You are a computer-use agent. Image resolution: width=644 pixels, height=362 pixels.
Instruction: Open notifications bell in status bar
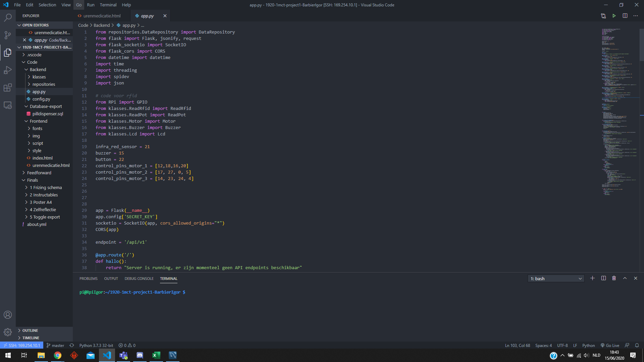pos(637,345)
